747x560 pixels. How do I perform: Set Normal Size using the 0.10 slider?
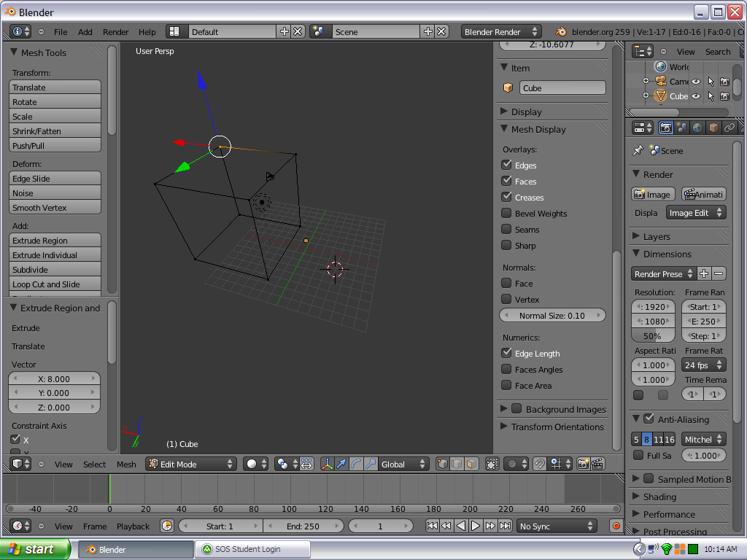point(552,315)
